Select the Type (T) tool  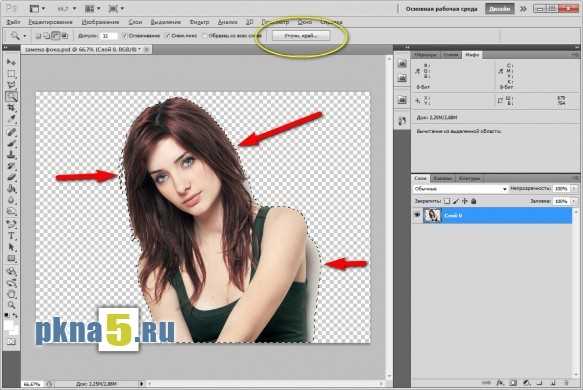tap(12, 236)
